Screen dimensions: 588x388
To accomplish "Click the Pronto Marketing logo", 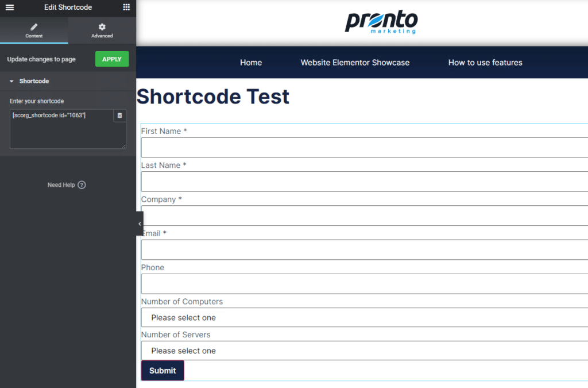I will point(381,22).
